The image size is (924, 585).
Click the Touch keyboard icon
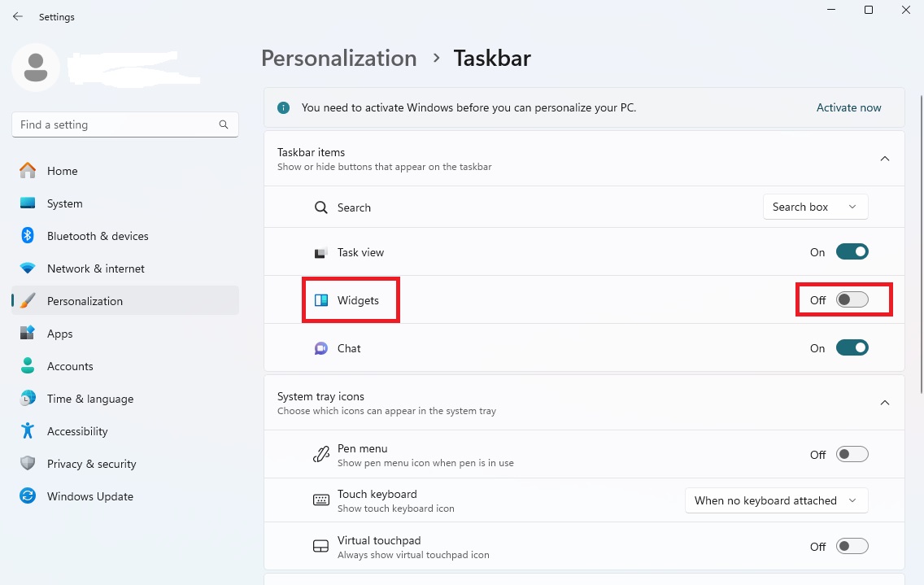coord(321,500)
